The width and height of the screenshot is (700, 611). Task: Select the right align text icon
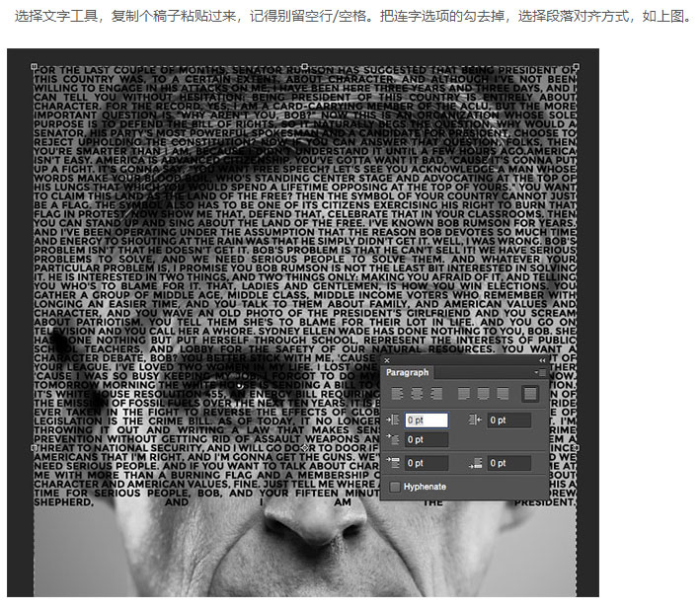(435, 394)
